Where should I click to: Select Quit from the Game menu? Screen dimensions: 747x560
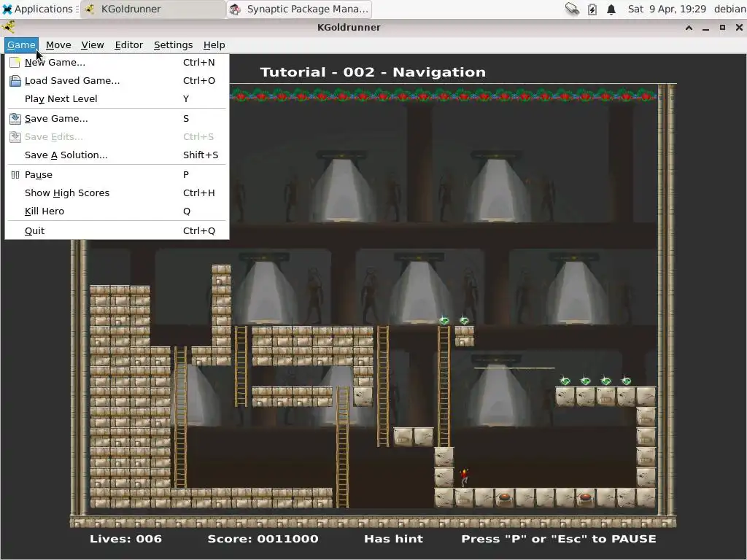point(117,231)
